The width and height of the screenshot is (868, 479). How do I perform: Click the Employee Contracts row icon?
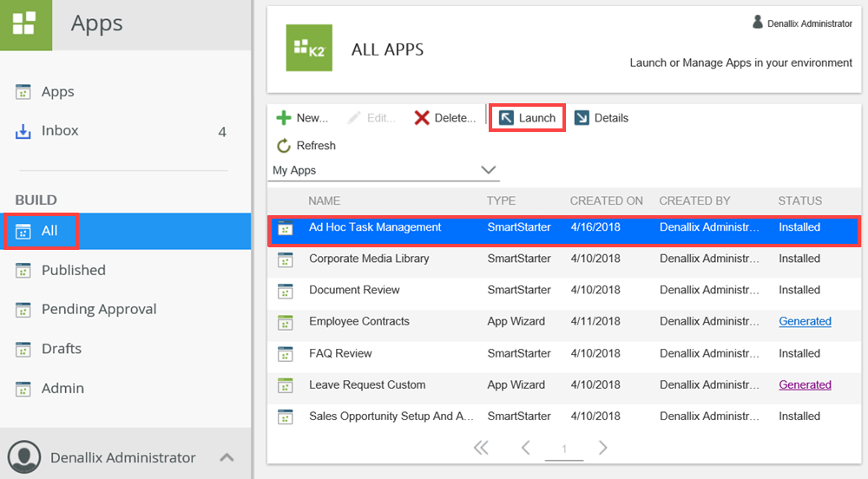point(285,322)
